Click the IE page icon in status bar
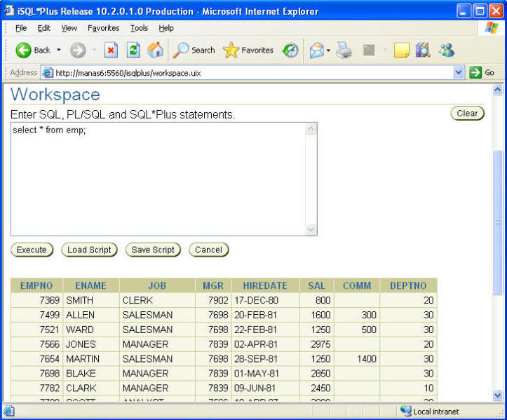 [x=8, y=412]
